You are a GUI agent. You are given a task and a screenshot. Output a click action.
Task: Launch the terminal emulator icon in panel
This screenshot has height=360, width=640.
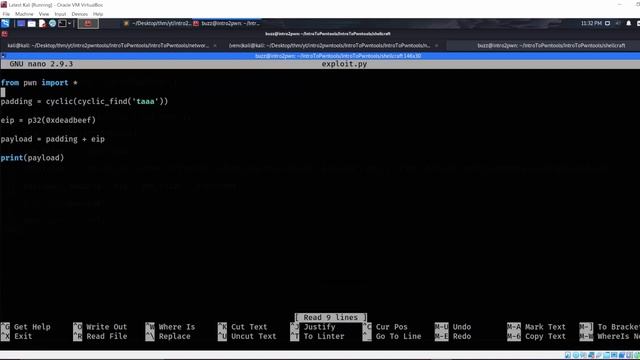click(x=62, y=24)
